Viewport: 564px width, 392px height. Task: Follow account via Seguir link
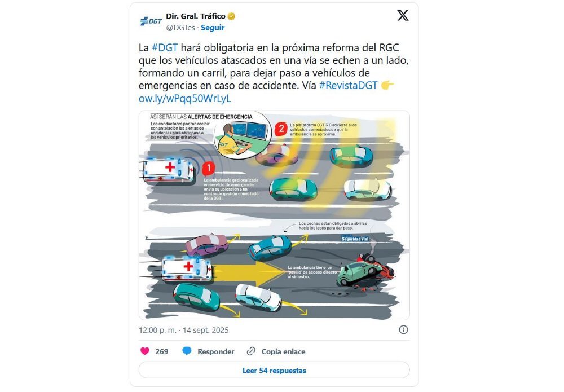(213, 28)
